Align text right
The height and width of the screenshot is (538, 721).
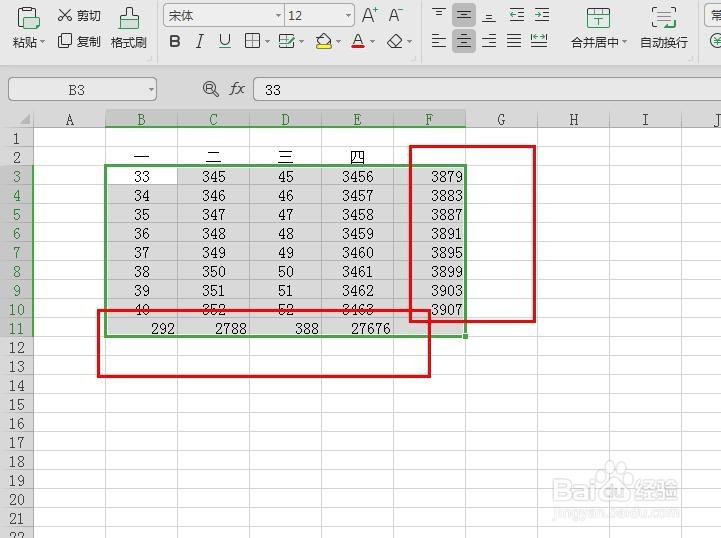(489, 41)
